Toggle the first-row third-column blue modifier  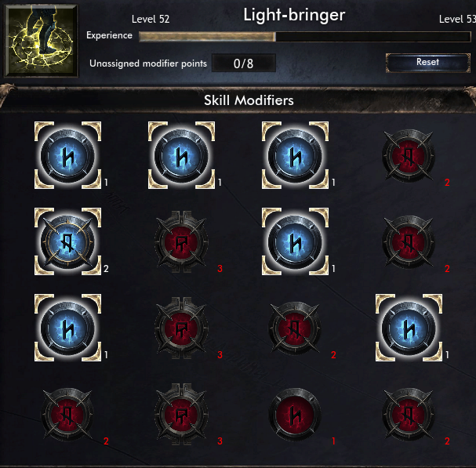[x=295, y=155]
